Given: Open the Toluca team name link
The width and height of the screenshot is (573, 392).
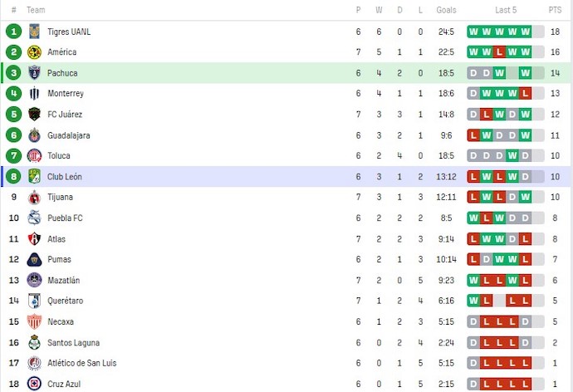Looking at the screenshot, I should pos(59,156).
